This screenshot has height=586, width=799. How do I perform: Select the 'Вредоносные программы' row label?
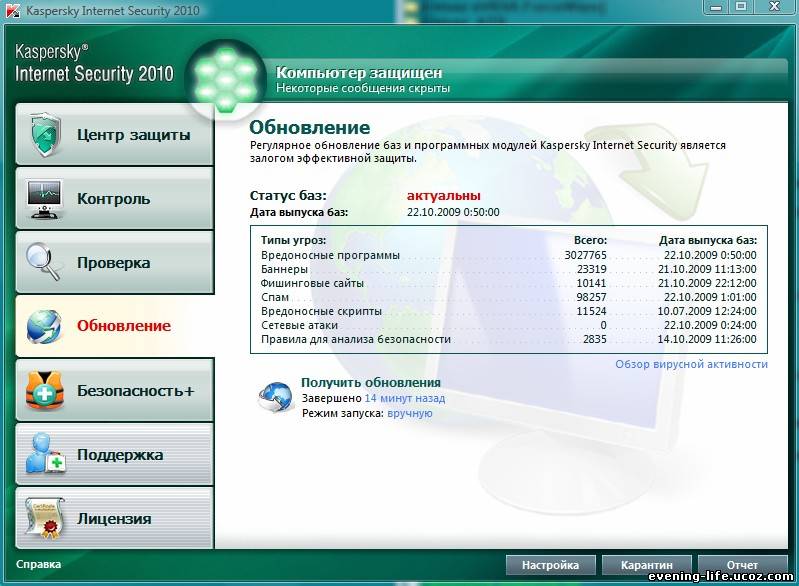[330, 255]
